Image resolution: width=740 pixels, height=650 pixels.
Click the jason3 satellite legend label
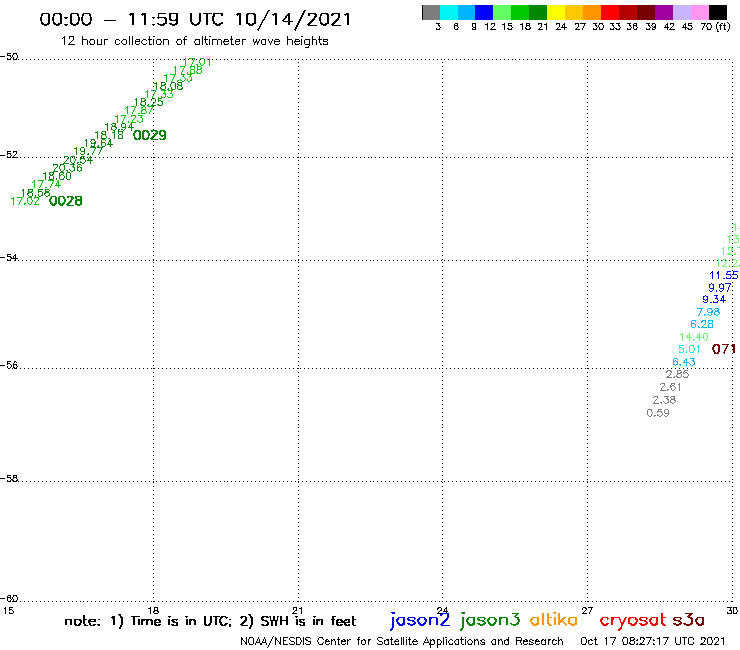point(490,620)
